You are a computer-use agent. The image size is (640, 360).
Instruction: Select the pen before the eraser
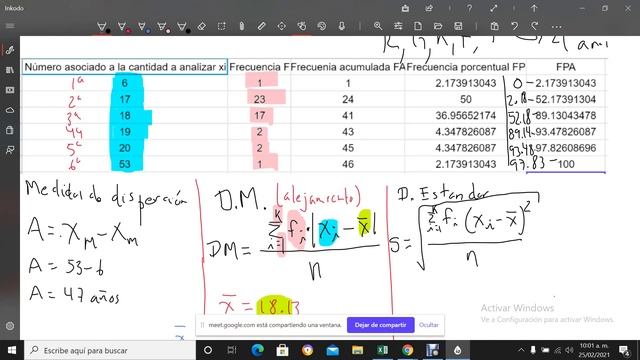[182, 27]
